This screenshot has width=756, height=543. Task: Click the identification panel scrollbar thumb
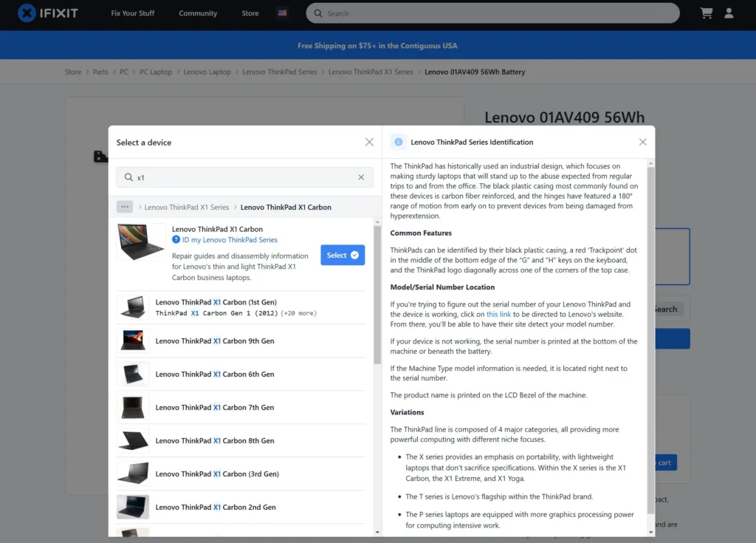[651, 341]
